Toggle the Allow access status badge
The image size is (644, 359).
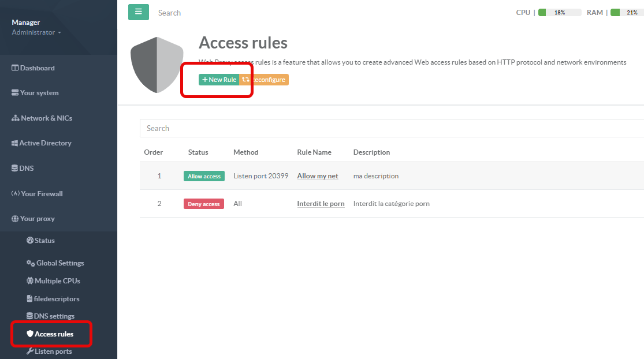203,176
